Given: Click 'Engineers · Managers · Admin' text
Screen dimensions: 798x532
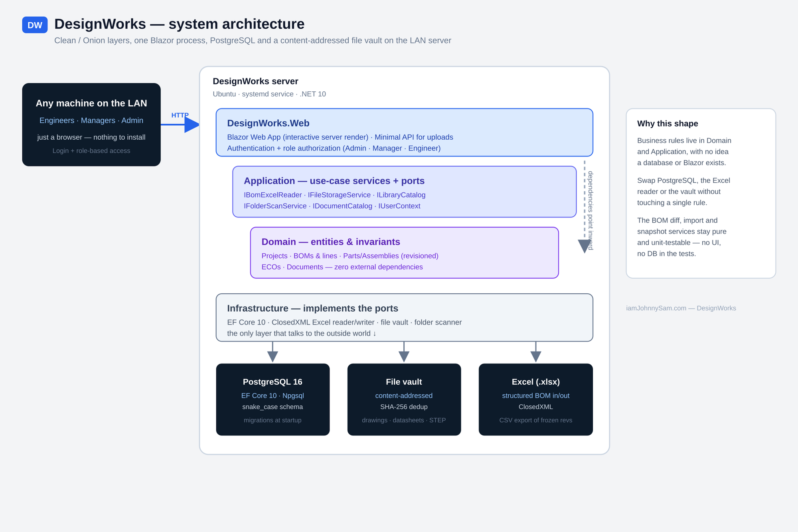Looking at the screenshot, I should tap(91, 120).
